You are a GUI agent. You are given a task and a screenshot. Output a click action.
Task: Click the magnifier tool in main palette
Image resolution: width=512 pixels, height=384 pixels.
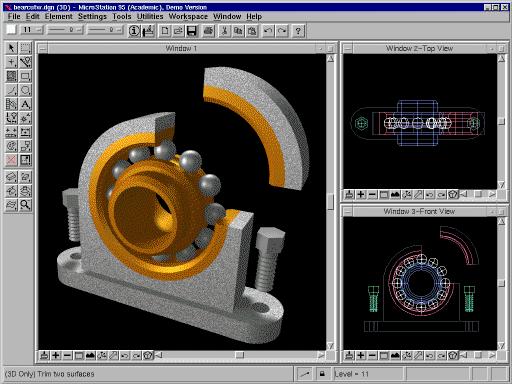(25, 205)
